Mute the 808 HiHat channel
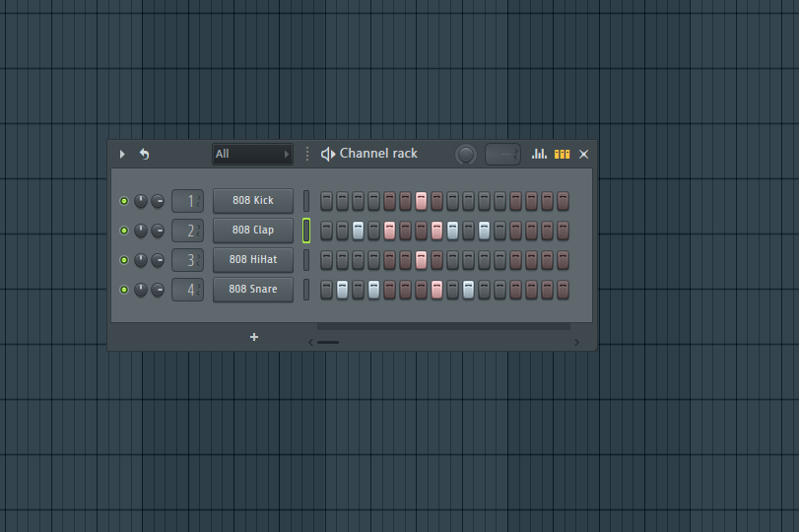The width and height of the screenshot is (799, 532). [124, 260]
